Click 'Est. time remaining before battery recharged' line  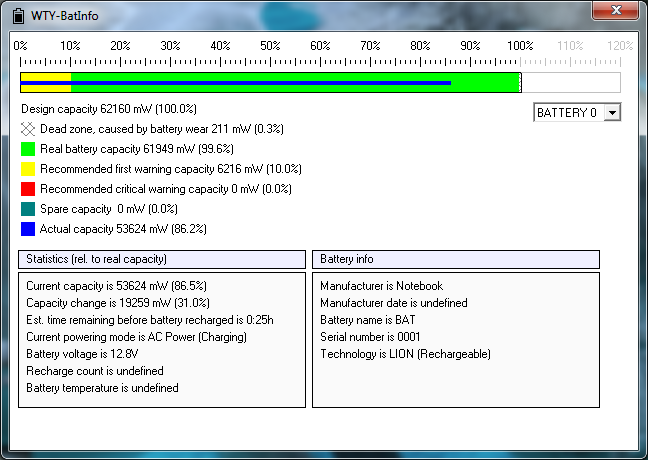150,320
